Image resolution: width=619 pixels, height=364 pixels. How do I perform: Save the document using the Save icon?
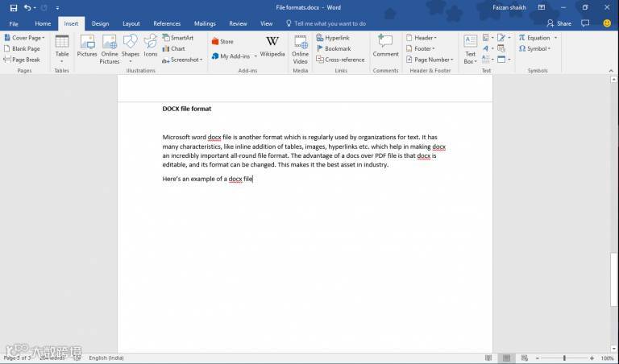pyautogui.click(x=14, y=7)
